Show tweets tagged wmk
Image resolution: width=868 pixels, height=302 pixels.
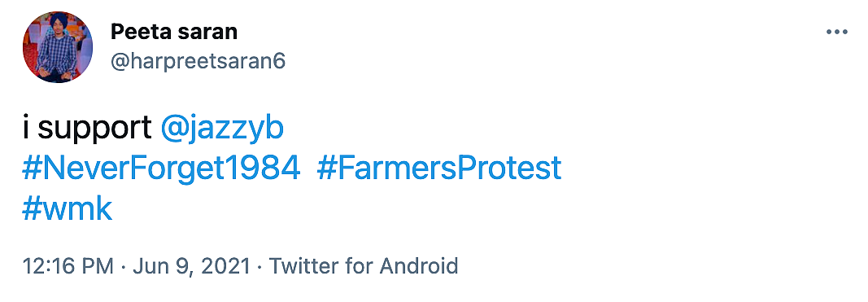click(x=67, y=209)
